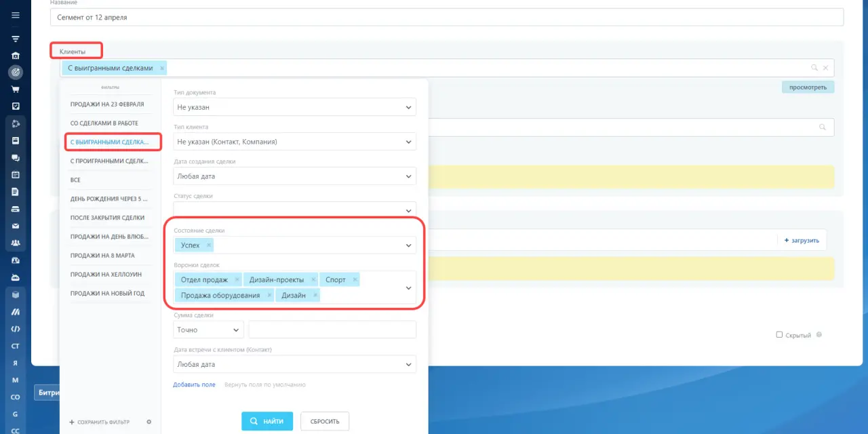Screen dimensions: 868x434
Task: Open the people group icon in the sidebar
Action: (15, 243)
